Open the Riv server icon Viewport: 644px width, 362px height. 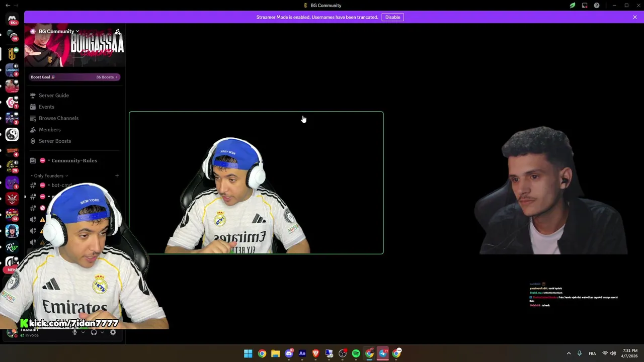tap(12, 247)
